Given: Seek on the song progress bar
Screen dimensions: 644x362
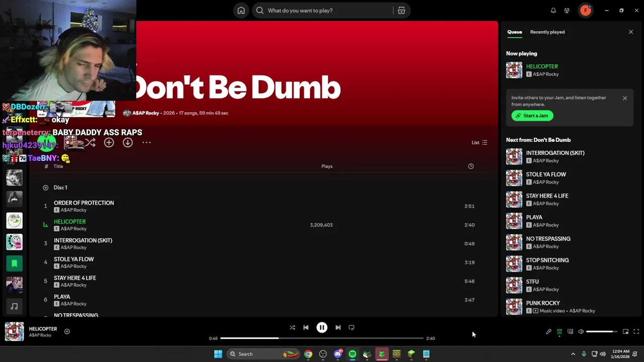Looking at the screenshot, I should pos(322,338).
